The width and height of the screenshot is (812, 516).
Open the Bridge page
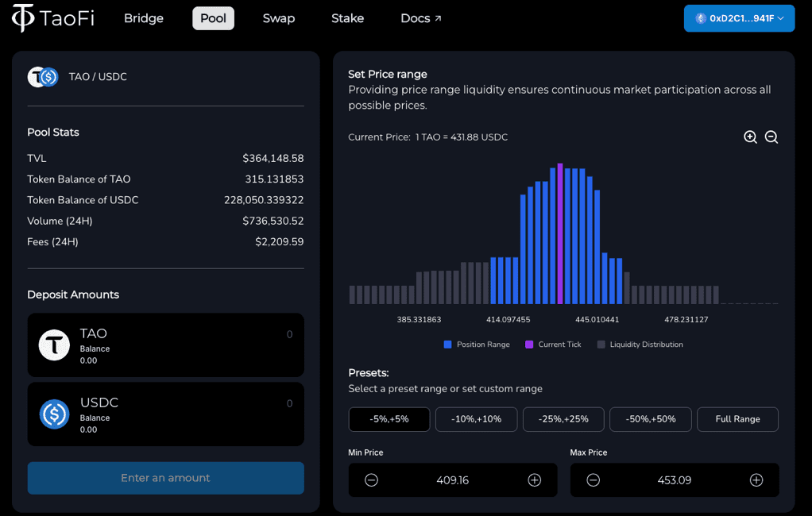coord(144,18)
